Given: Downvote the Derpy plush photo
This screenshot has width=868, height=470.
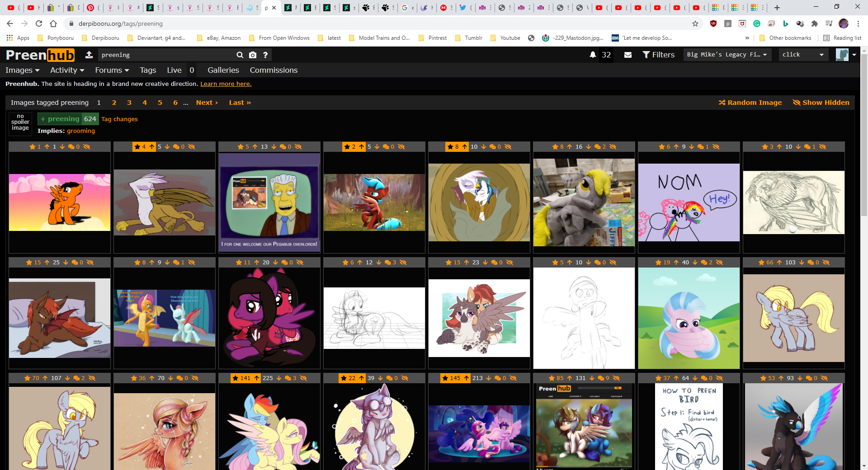Looking at the screenshot, I should [x=589, y=147].
